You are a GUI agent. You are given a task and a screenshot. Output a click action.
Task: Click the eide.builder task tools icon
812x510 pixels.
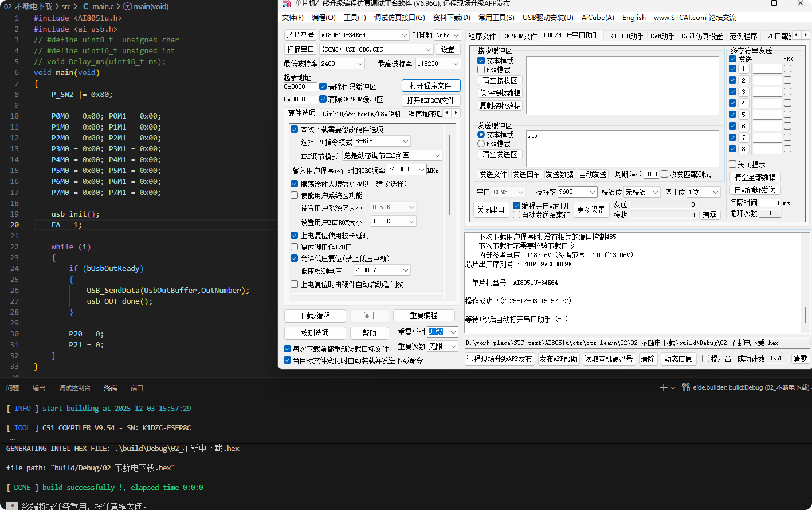686,388
